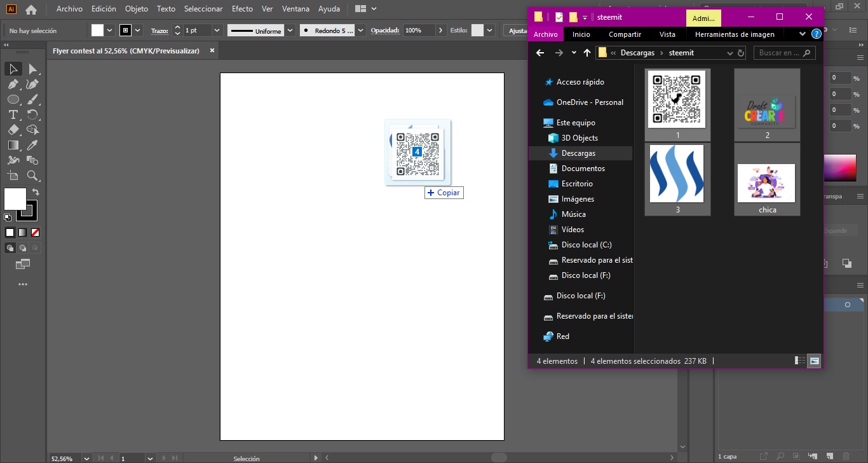Viewport: 868px width, 463px height.
Task: Choose the Blend tool
Action: tap(33, 160)
